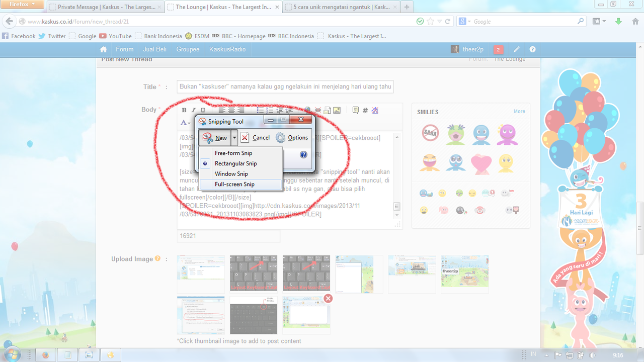Open Snipping Tool Options
This screenshot has height=362, width=644.
click(292, 138)
